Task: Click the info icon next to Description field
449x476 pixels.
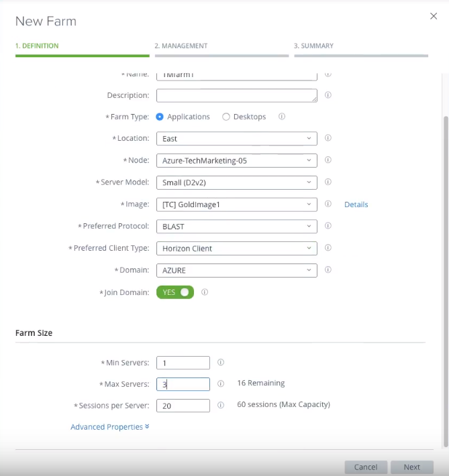Action: (x=328, y=95)
